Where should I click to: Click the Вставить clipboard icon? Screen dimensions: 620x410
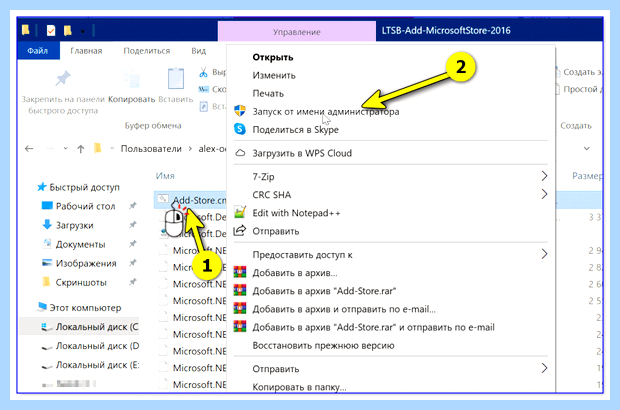[176, 78]
